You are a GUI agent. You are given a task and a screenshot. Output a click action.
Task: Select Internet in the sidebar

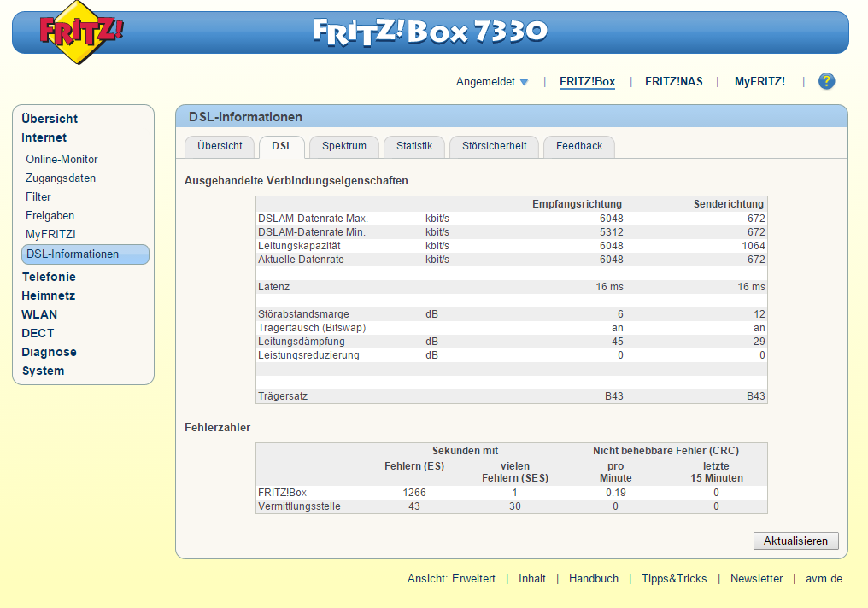coord(44,137)
